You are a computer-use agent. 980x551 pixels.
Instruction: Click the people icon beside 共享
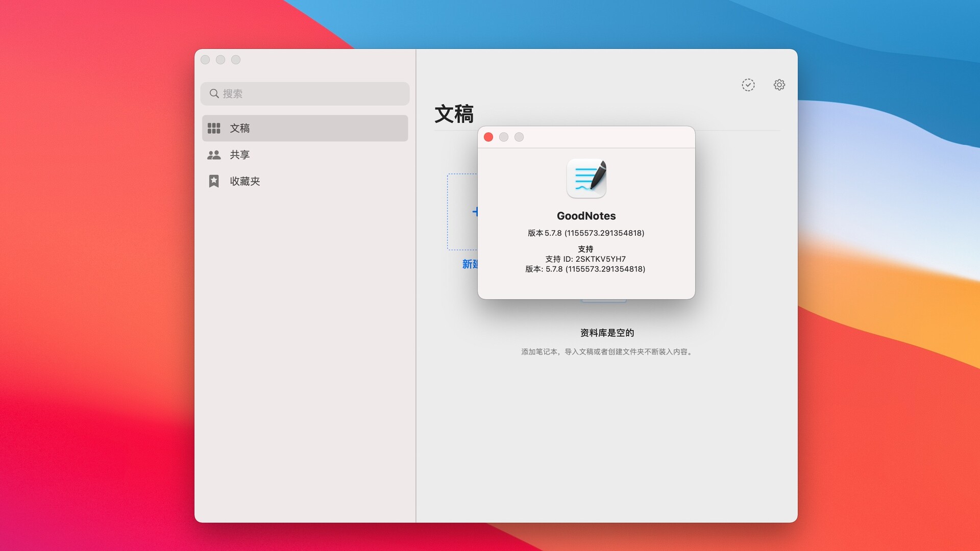tap(214, 155)
